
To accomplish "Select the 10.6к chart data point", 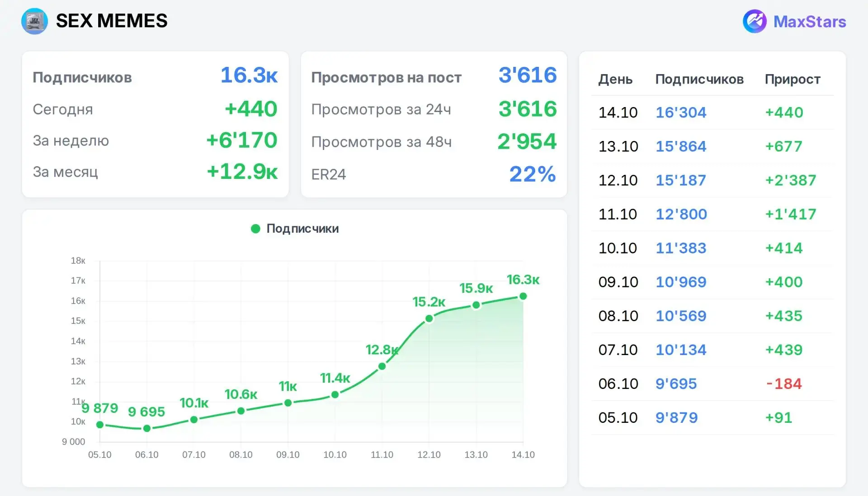I will (241, 411).
